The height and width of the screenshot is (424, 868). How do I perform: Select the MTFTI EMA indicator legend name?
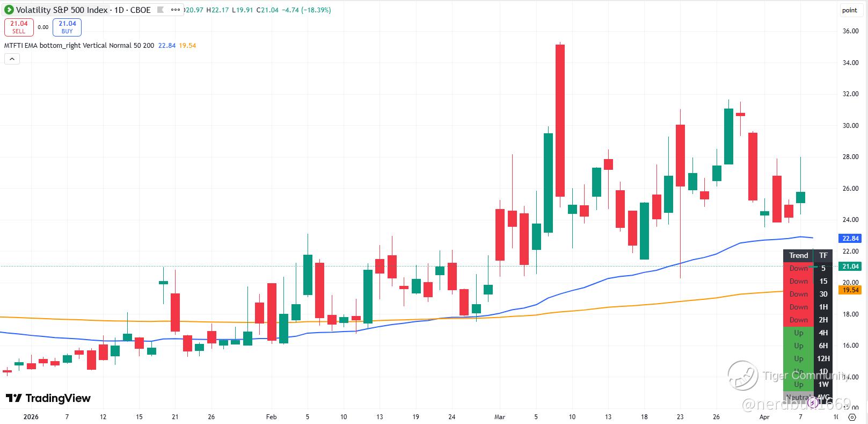(x=79, y=46)
